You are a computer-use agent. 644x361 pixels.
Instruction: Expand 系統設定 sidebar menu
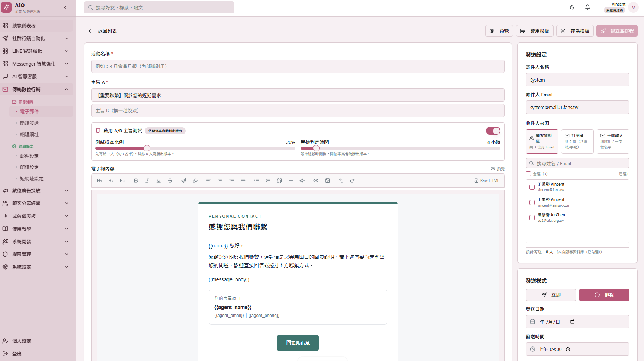(36, 267)
